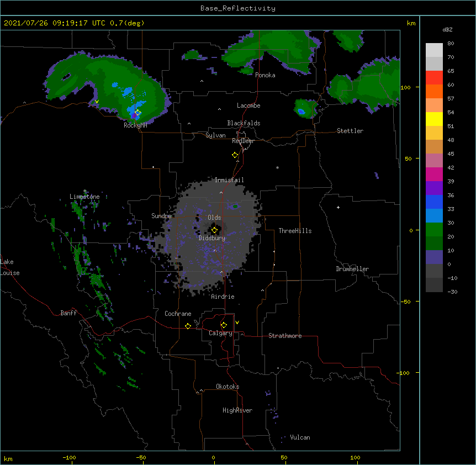Click the small green echo inside the radar clutter
The height and width of the screenshot is (465, 476).
[x=235, y=207]
